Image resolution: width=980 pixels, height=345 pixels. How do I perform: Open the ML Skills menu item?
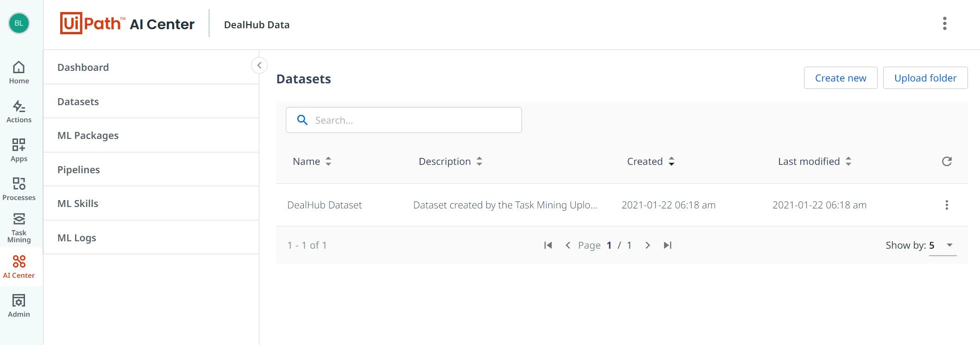(x=151, y=203)
